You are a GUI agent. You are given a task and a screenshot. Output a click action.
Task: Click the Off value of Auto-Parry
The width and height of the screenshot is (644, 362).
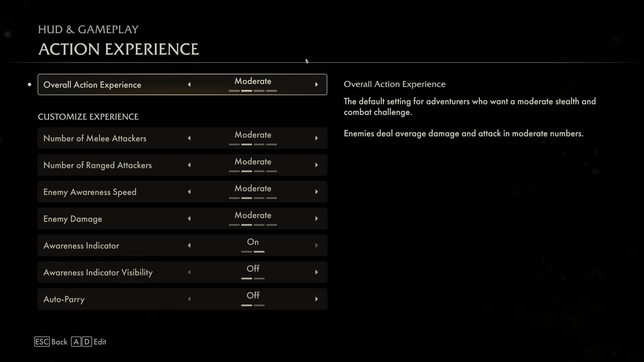(253, 296)
